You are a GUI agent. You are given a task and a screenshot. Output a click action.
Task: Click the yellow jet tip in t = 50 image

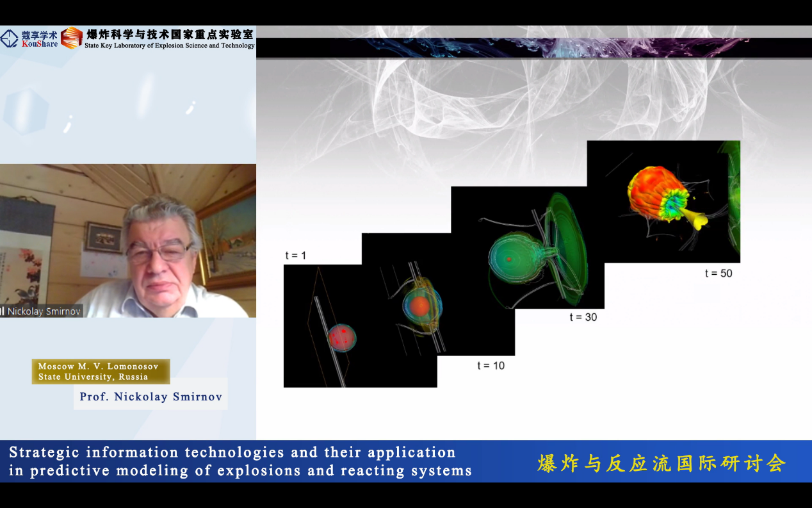click(x=699, y=222)
